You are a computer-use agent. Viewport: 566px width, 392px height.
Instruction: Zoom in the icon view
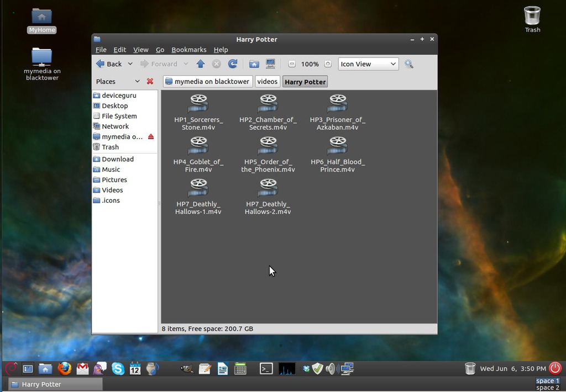pyautogui.click(x=328, y=64)
